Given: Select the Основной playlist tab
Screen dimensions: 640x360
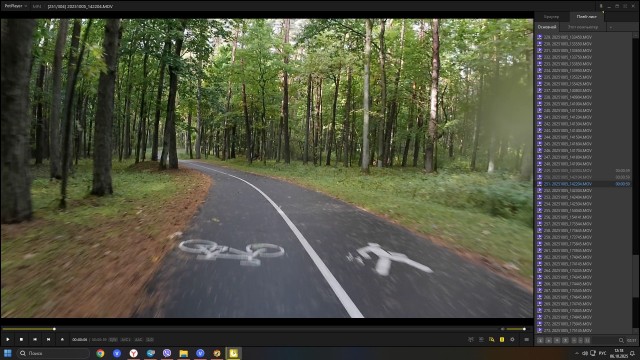Looking at the screenshot, I should pos(547,27).
